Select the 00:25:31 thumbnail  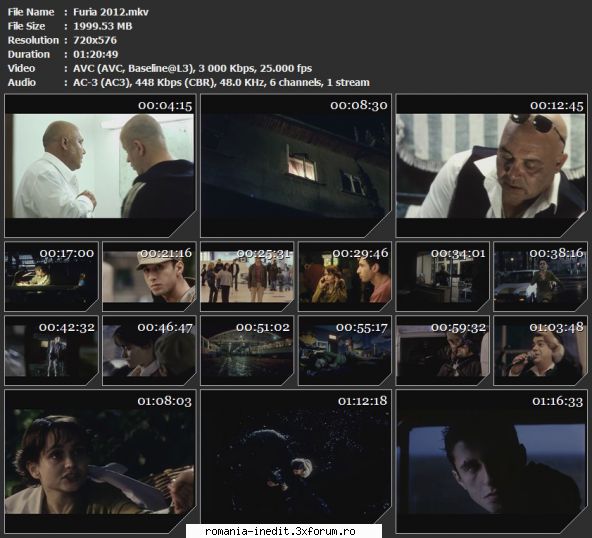[247, 276]
